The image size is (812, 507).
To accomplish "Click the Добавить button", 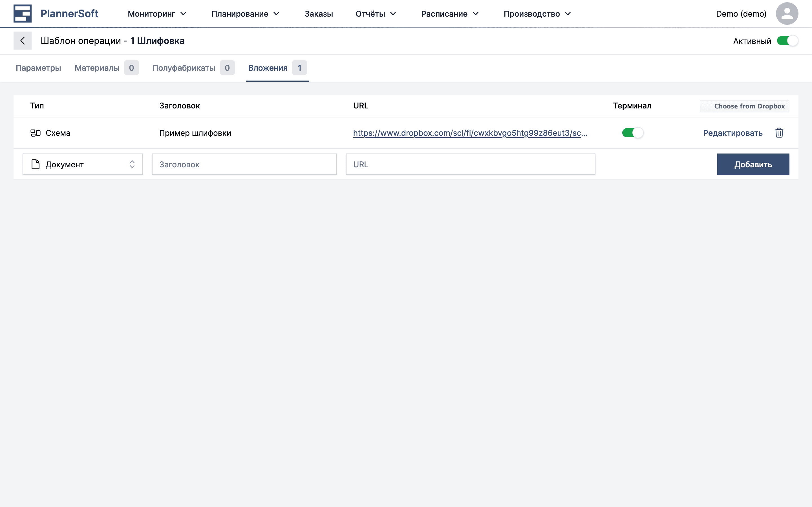I will [x=753, y=164].
